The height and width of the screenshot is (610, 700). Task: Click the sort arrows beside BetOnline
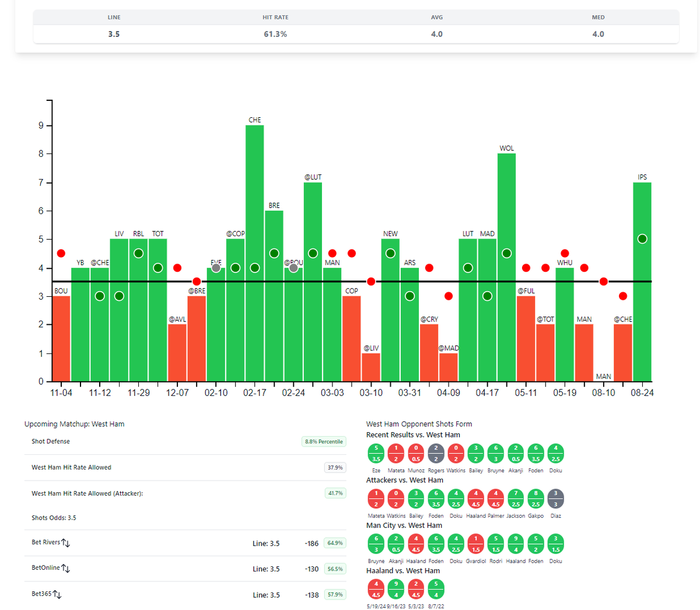coord(66,569)
